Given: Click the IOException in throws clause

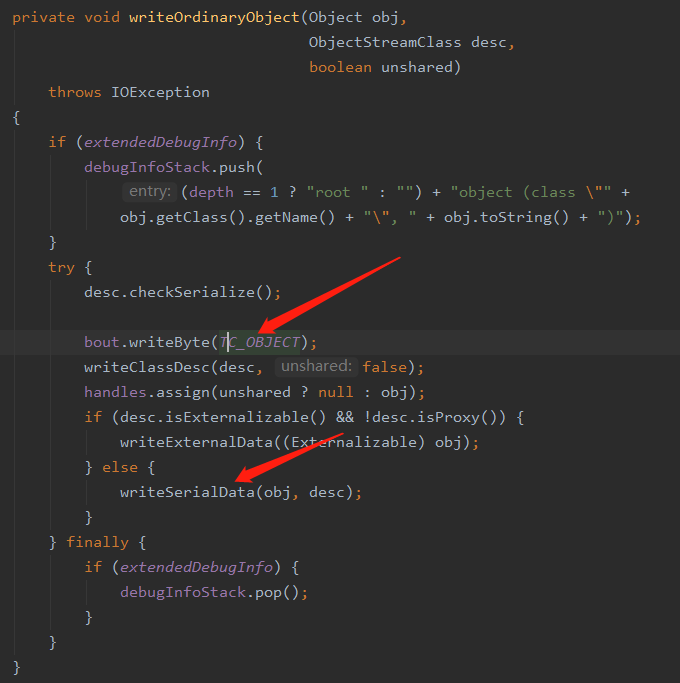Looking at the screenshot, I should click(x=160, y=92).
